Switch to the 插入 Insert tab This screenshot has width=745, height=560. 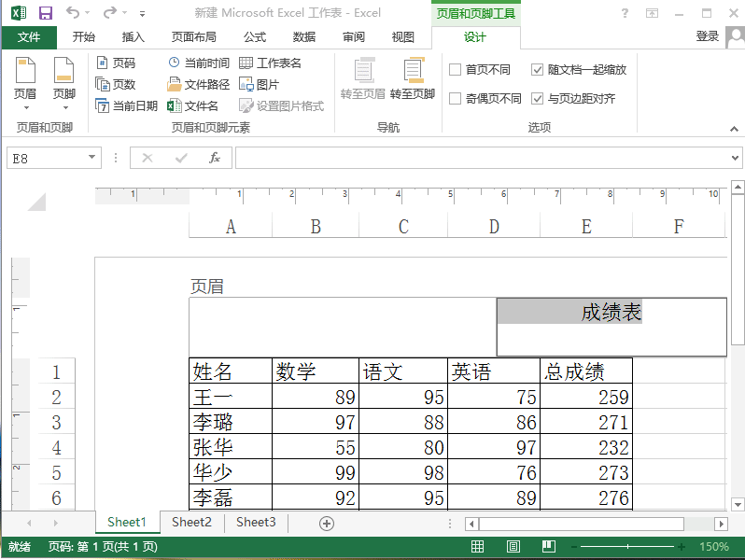click(x=133, y=37)
